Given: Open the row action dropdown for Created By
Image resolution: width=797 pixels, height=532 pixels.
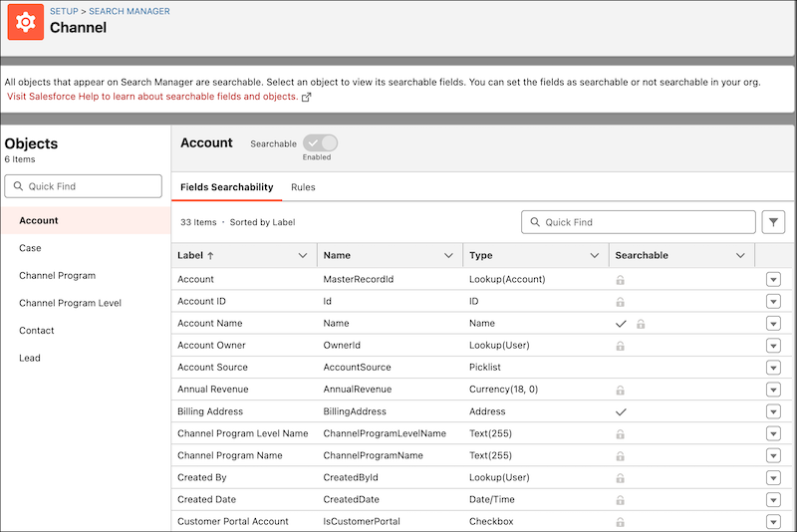Looking at the screenshot, I should pos(773,478).
